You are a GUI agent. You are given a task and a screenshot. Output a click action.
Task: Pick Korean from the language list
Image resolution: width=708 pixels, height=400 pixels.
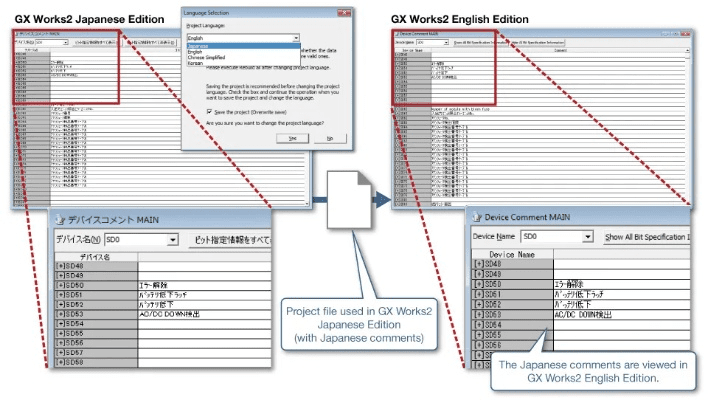pos(198,62)
